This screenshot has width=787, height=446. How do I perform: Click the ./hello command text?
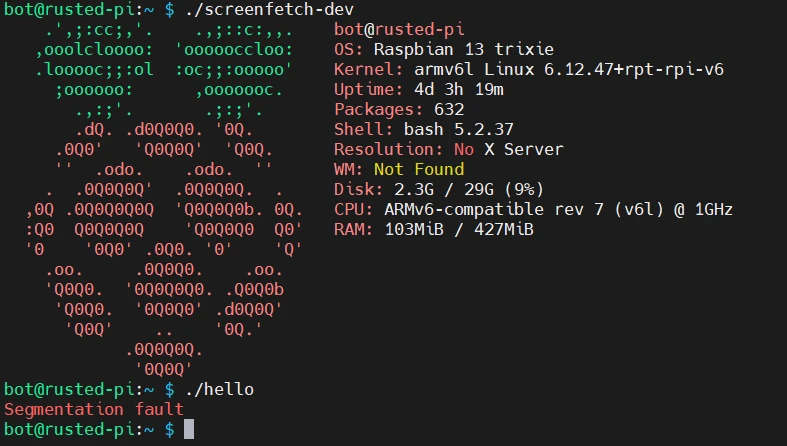[219, 390]
